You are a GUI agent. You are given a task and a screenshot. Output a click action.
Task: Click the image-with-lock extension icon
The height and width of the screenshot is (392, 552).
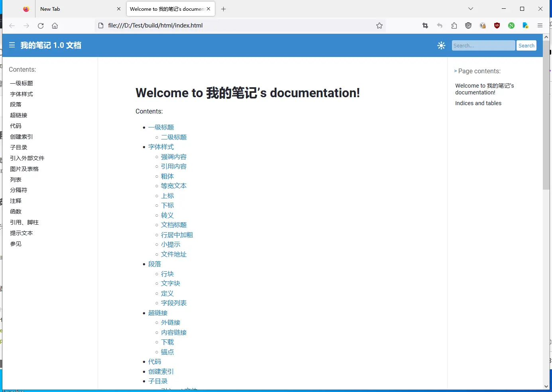(x=483, y=25)
